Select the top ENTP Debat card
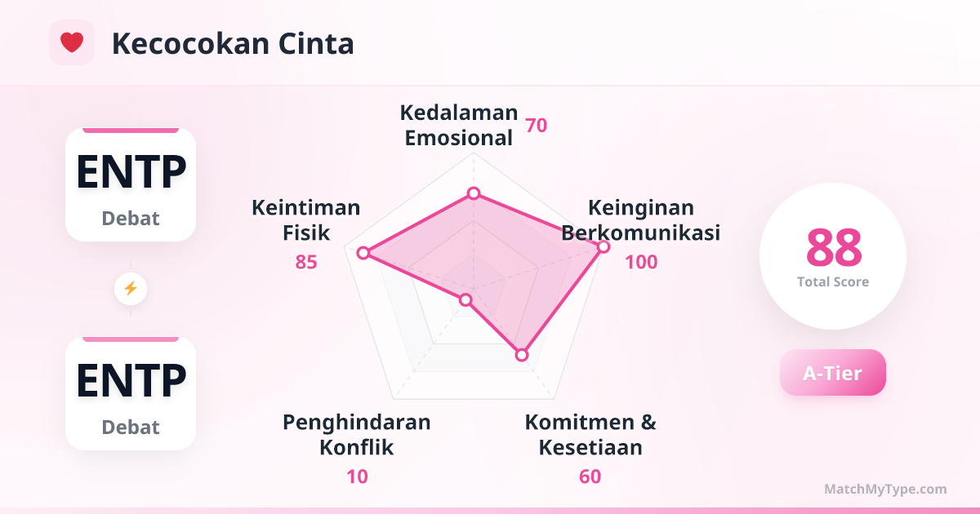The width and height of the screenshot is (980, 514). [x=131, y=184]
